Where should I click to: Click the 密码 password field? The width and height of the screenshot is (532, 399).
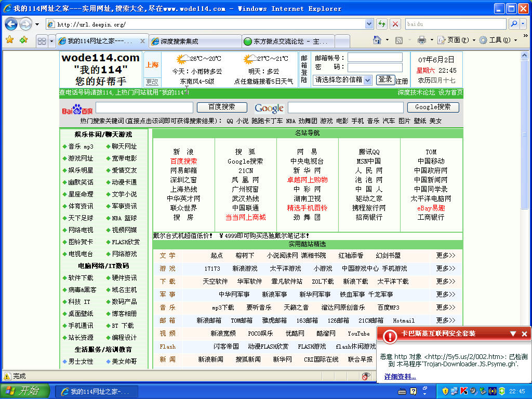tap(375, 68)
